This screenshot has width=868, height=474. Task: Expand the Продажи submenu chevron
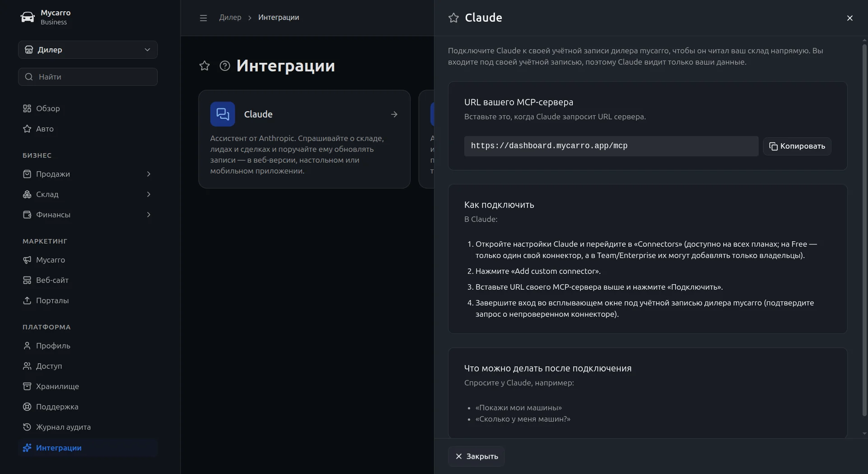click(148, 174)
